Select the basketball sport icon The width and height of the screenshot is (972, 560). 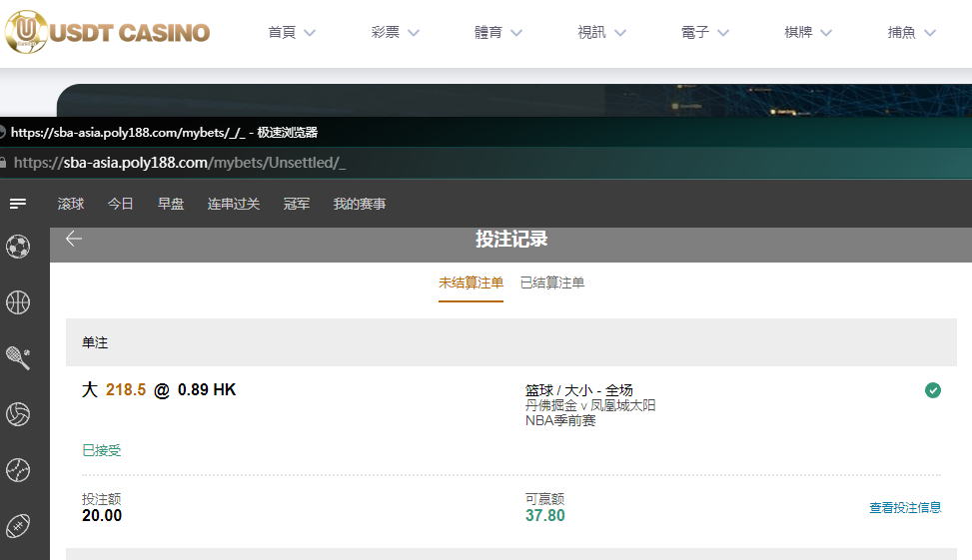point(18,302)
